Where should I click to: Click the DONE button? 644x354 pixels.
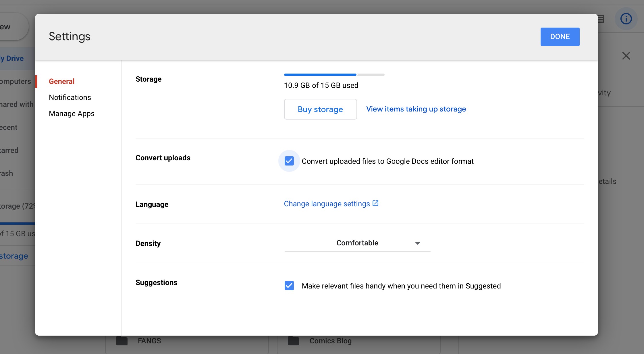(x=560, y=37)
